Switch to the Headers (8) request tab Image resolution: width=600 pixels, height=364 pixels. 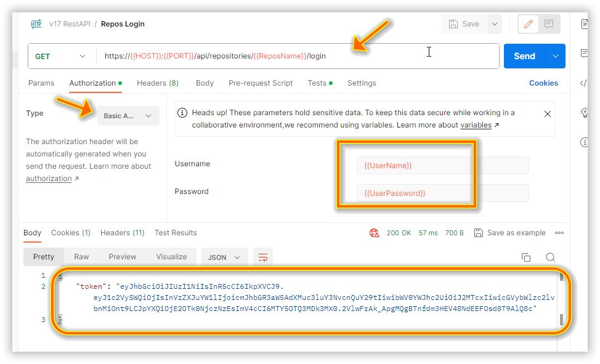[157, 83]
